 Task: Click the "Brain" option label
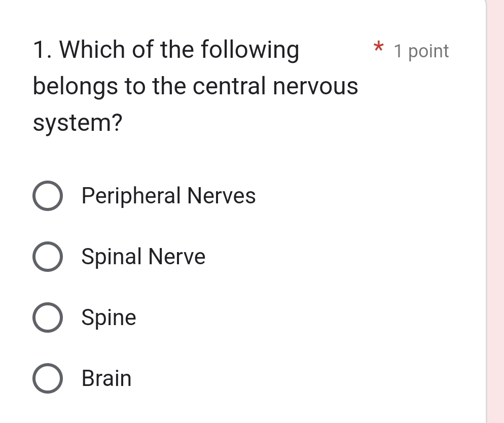pos(106,379)
